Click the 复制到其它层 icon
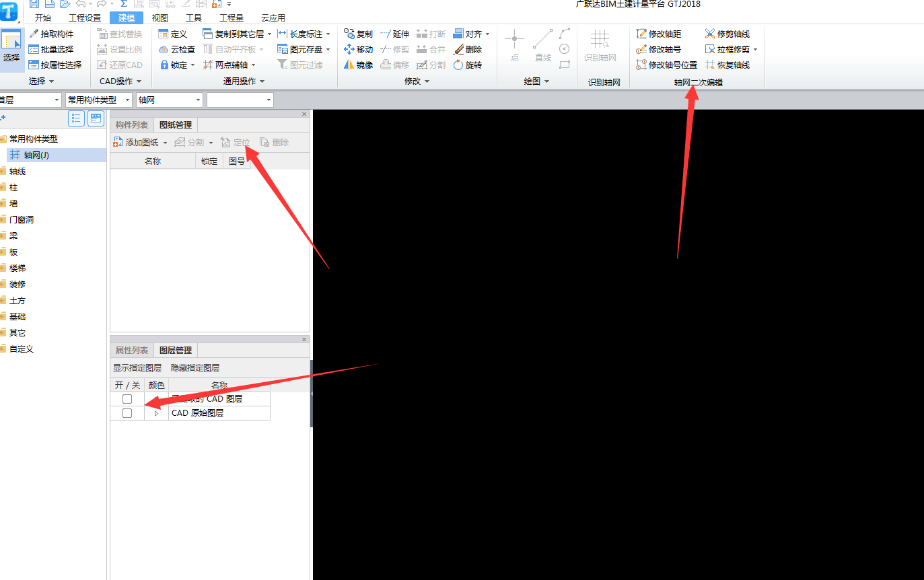This screenshot has height=580, width=924. (208, 34)
